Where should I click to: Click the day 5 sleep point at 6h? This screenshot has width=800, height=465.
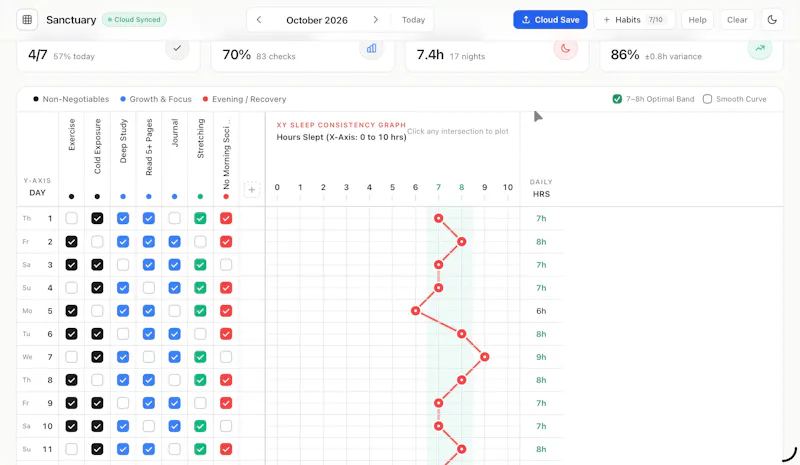415,311
